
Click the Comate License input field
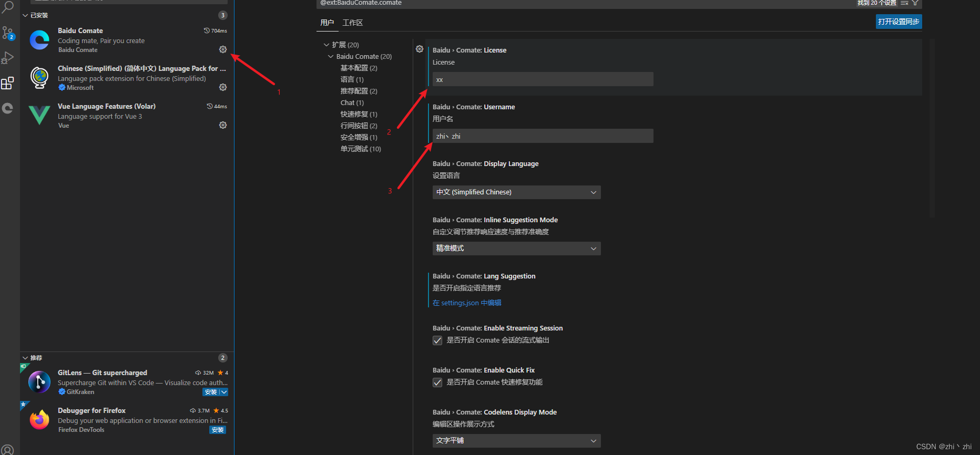543,79
